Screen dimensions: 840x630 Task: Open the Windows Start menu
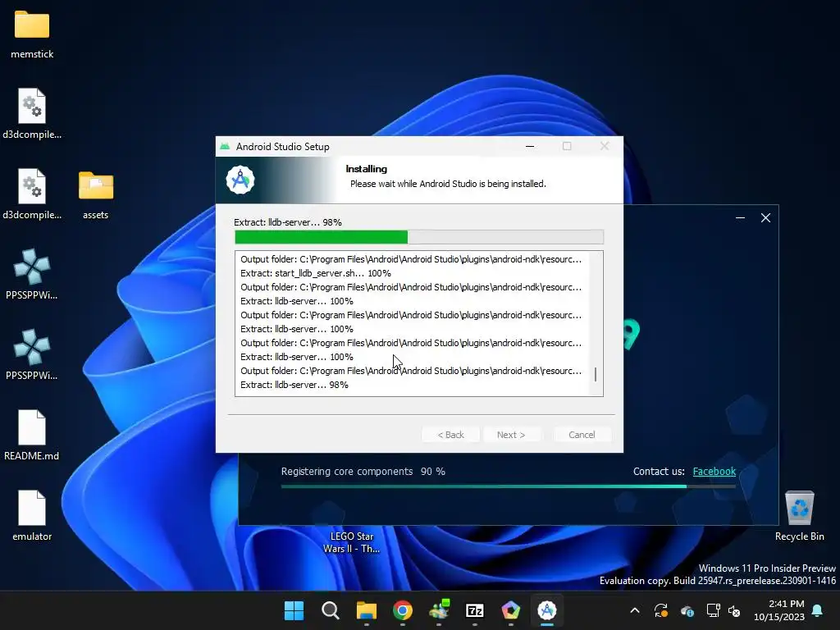coord(294,610)
